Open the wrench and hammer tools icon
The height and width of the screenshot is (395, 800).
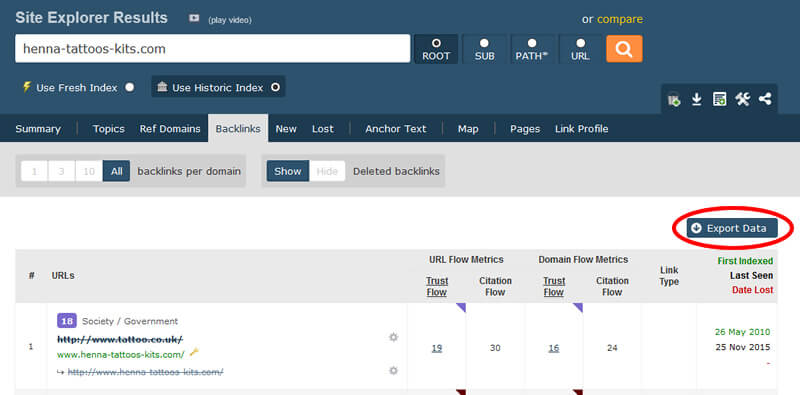[x=742, y=100]
